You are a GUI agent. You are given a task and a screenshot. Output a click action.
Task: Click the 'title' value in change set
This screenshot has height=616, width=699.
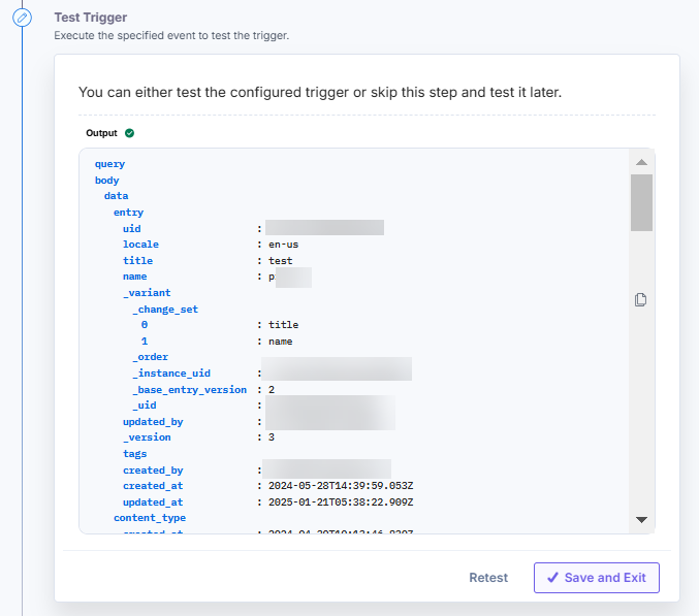283,325
